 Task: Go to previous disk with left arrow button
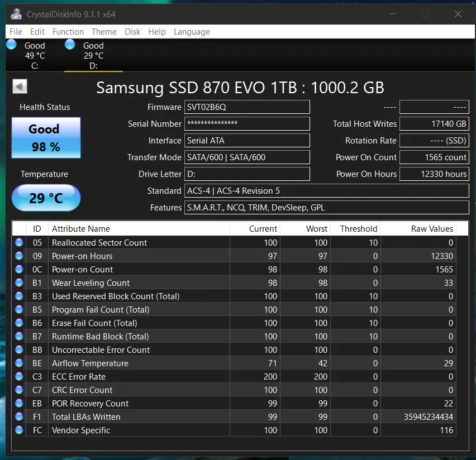[20, 87]
